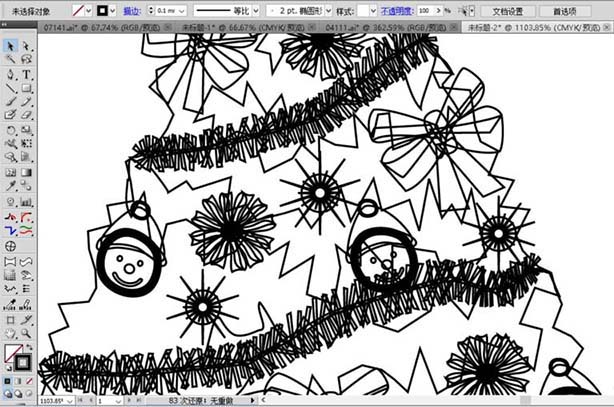Choose the Blob Brush tool
This screenshot has width=614, height=407.
[10, 115]
